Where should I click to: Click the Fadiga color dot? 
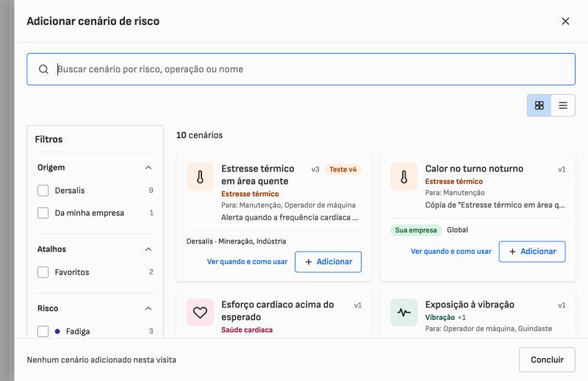point(57,332)
